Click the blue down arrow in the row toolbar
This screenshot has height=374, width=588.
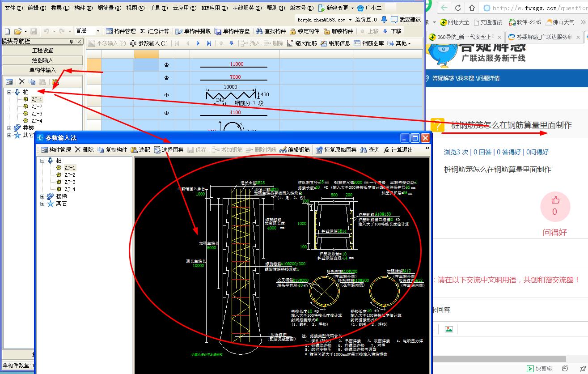[231, 43]
